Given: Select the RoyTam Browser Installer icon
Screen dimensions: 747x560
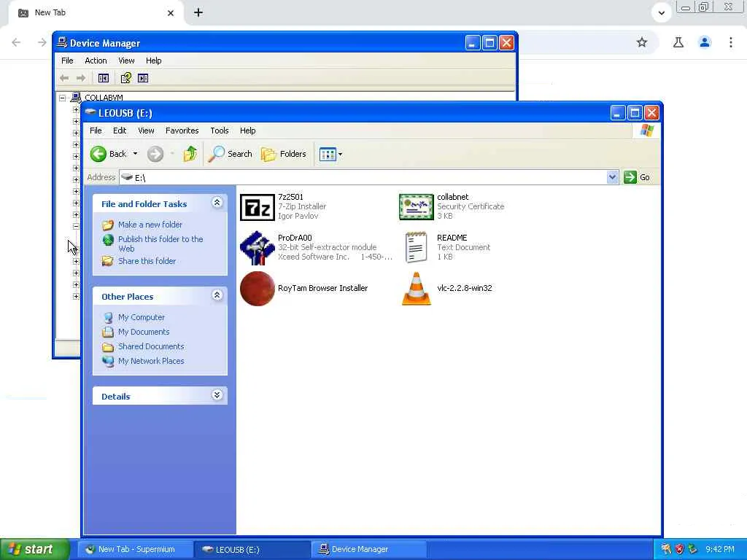Looking at the screenshot, I should coord(258,289).
